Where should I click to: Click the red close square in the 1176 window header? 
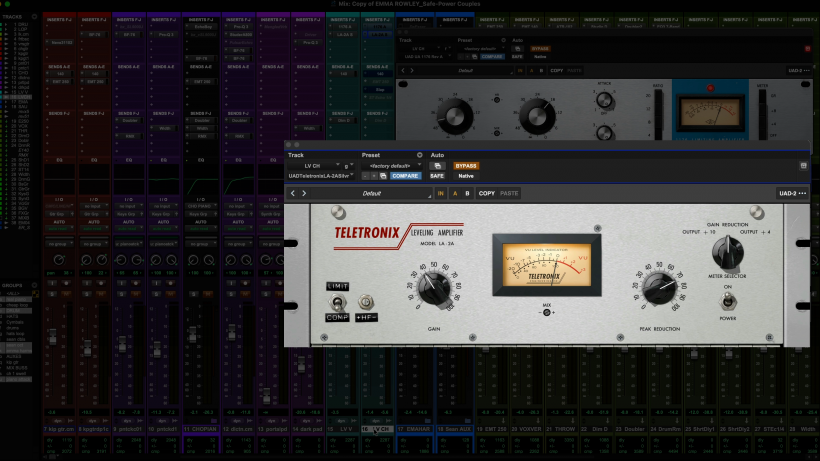pos(807,49)
